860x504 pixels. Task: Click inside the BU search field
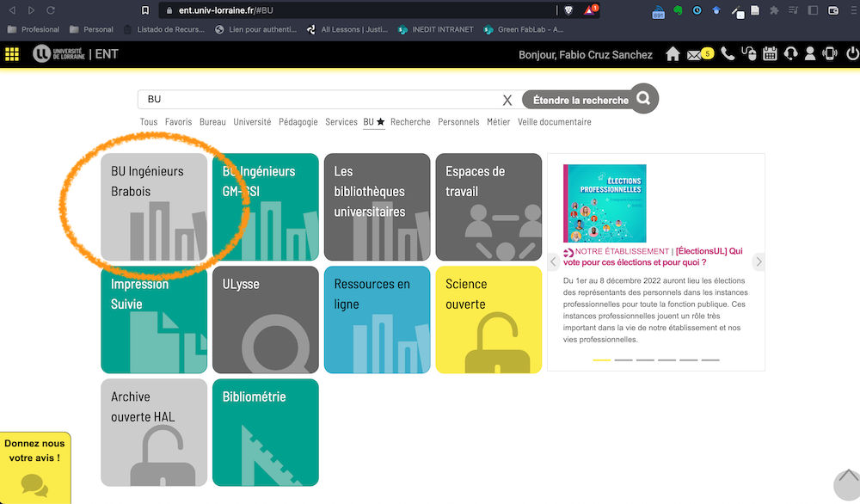click(318, 100)
